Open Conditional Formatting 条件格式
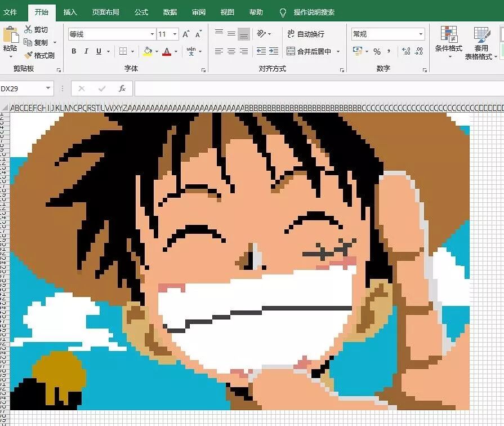The image size is (504, 426). 449,41
